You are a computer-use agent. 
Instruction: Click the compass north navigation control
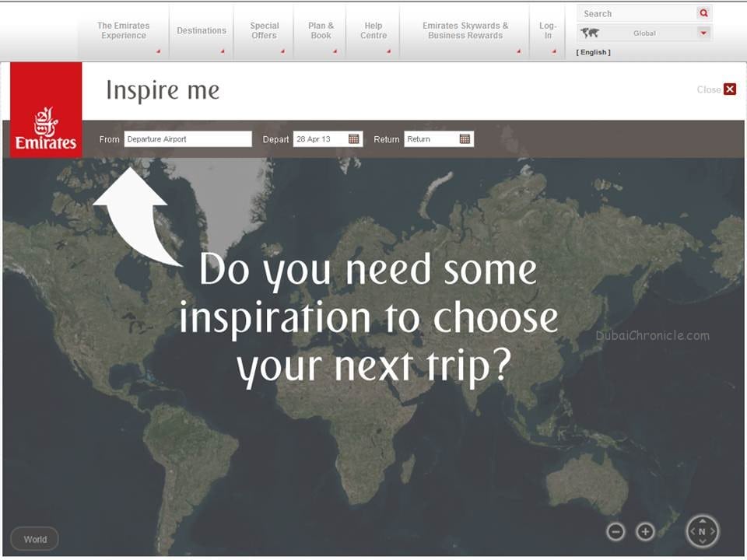[x=702, y=531]
